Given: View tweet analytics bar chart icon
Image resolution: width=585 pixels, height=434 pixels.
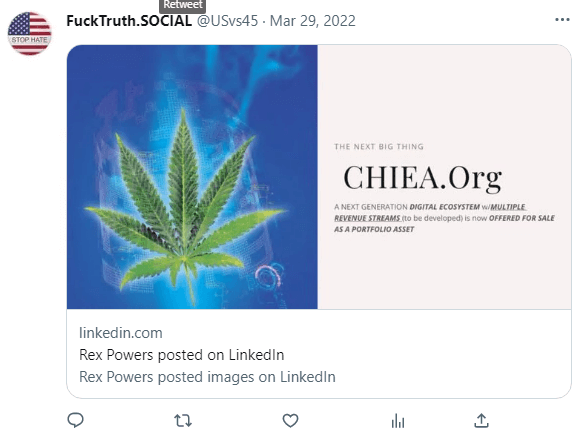Looking at the screenshot, I should coord(398,421).
